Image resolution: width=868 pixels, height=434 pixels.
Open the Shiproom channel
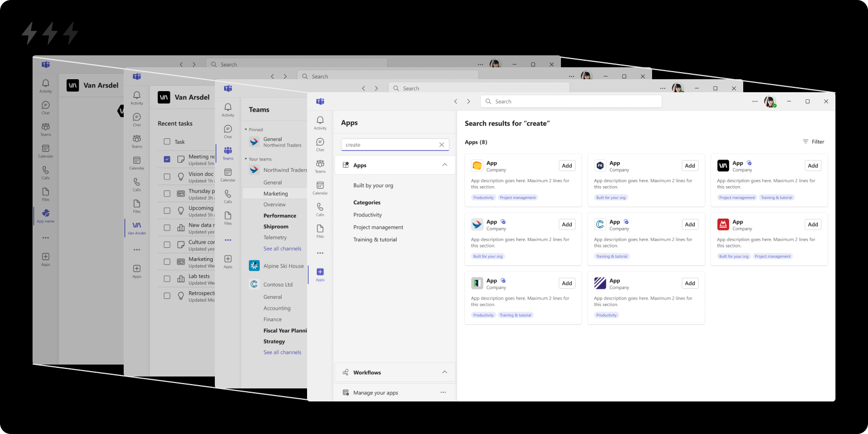point(275,227)
